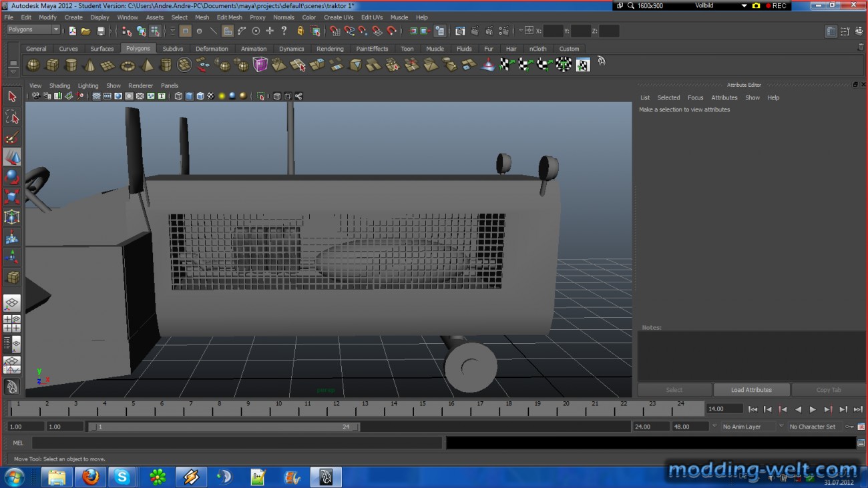Click the Open Scene folder icon
Viewport: 868px width, 488px height.
coord(86,31)
